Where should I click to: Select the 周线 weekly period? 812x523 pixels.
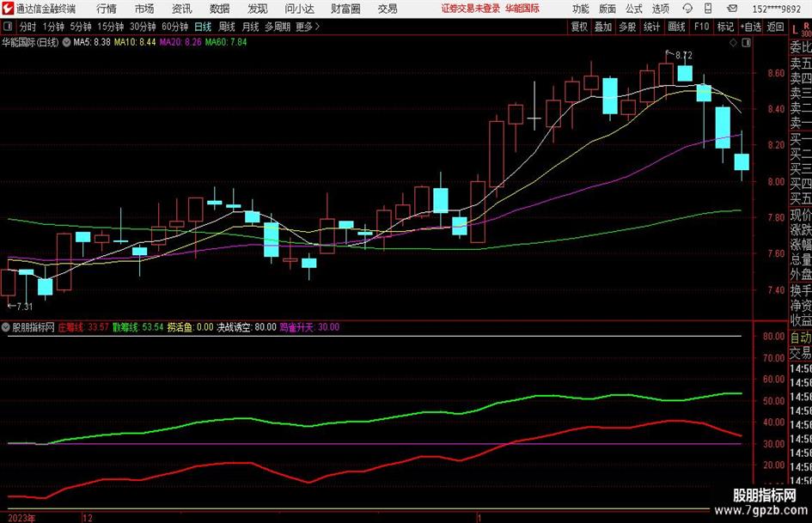[x=227, y=27]
